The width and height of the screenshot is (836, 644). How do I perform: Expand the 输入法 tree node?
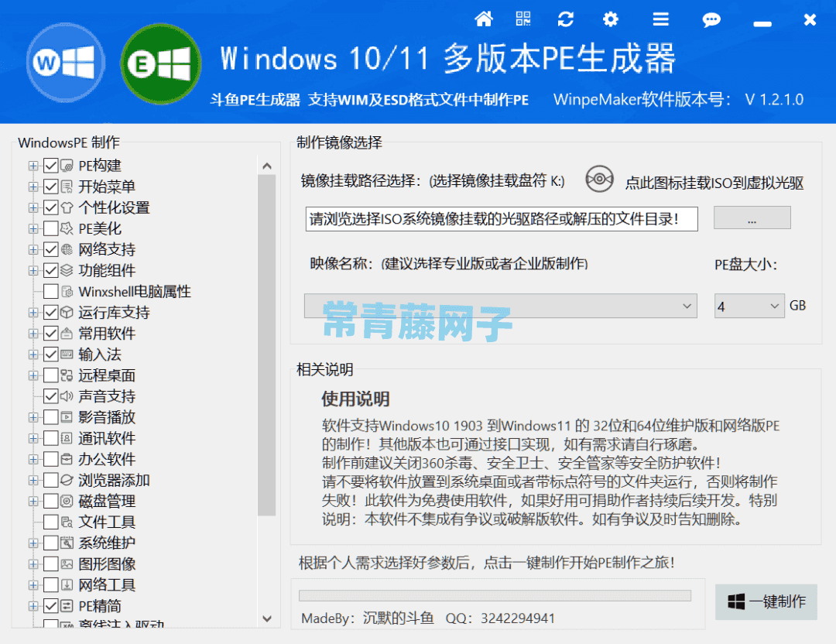coord(33,355)
